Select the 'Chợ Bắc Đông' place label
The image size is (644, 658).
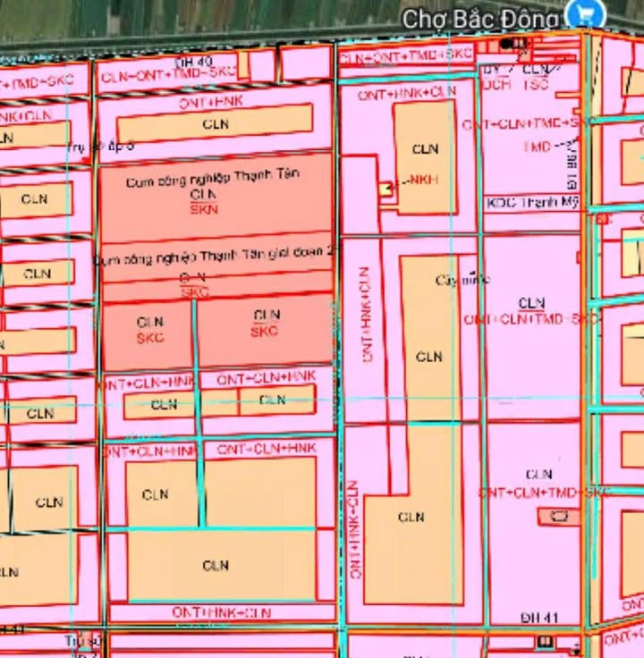tap(481, 20)
